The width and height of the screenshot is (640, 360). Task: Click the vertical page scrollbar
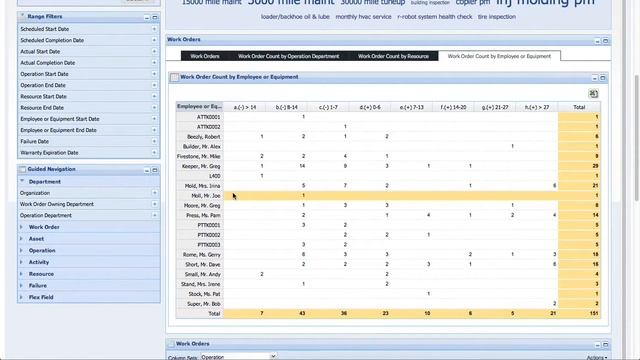(x=636, y=138)
